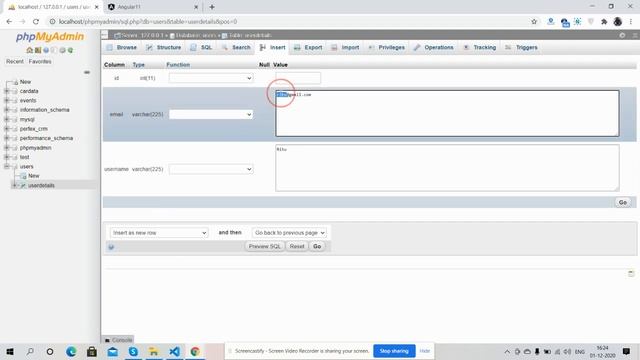The image size is (640, 360).
Task: Click the Go button beside Reset
Action: coord(317,247)
